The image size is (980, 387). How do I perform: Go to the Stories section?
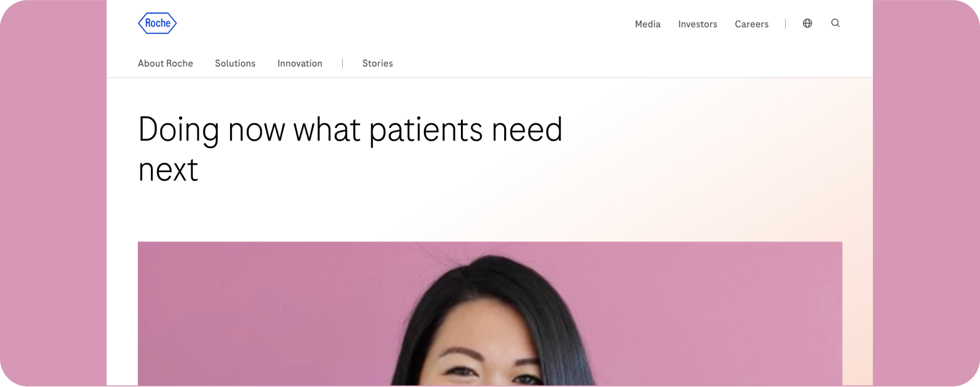pyautogui.click(x=377, y=63)
